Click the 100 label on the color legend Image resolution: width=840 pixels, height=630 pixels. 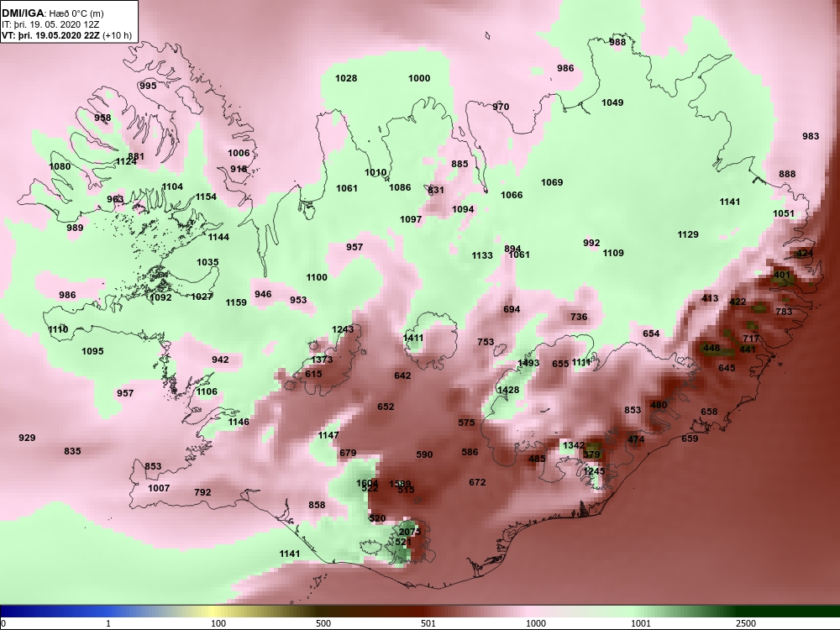218,623
